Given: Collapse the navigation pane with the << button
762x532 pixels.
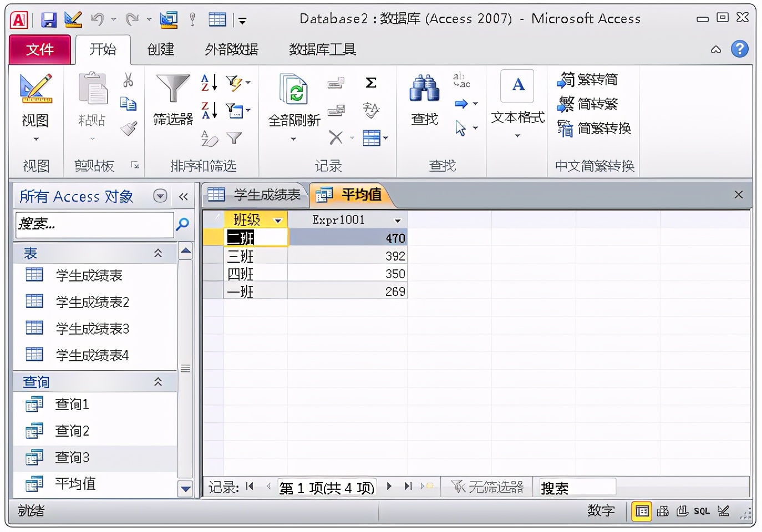Looking at the screenshot, I should [x=183, y=196].
